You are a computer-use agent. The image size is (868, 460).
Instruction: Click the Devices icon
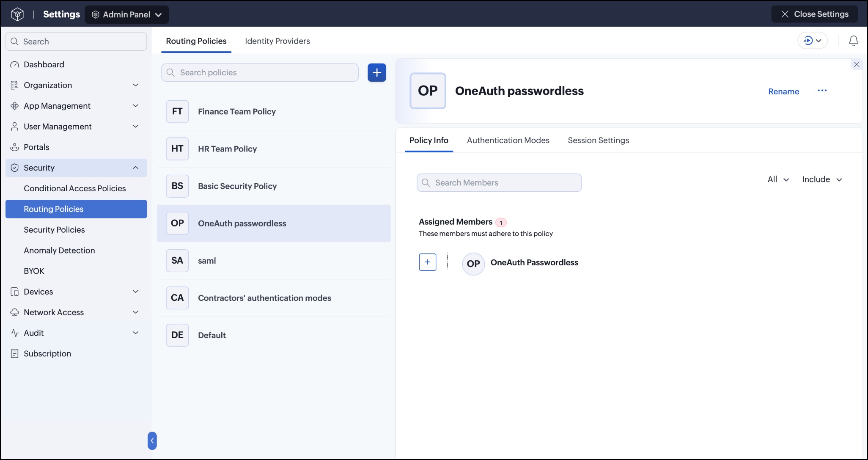tap(14, 292)
